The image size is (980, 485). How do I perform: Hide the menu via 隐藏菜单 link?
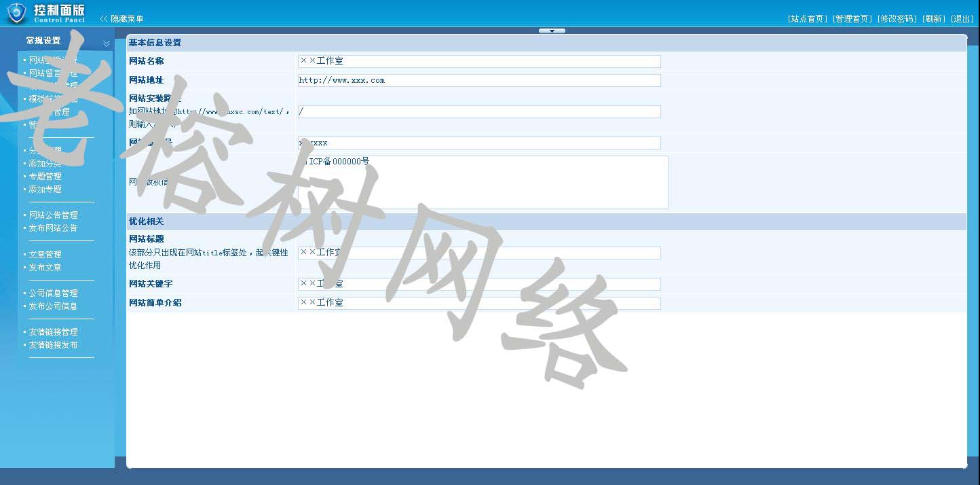(x=127, y=19)
